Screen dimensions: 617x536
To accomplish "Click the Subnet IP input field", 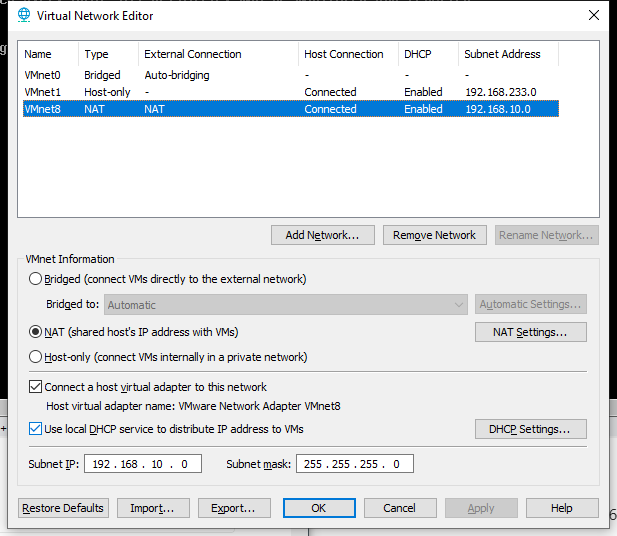I will click(143, 464).
